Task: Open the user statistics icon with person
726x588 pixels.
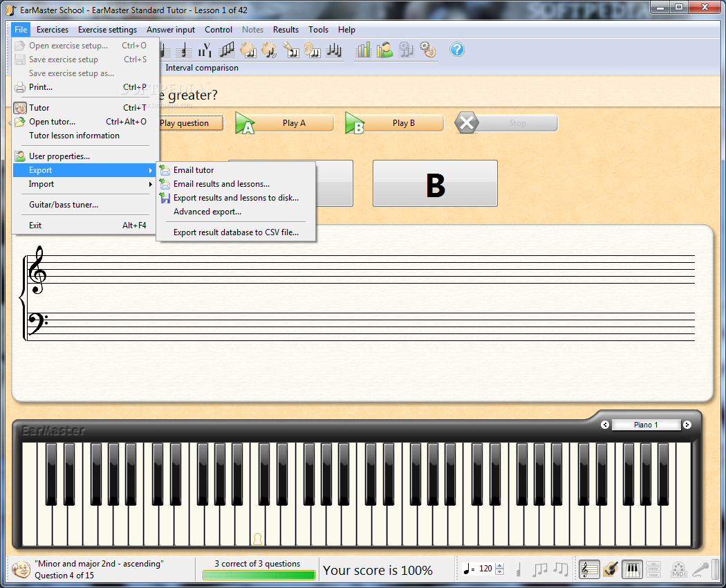Action: pyautogui.click(x=384, y=50)
